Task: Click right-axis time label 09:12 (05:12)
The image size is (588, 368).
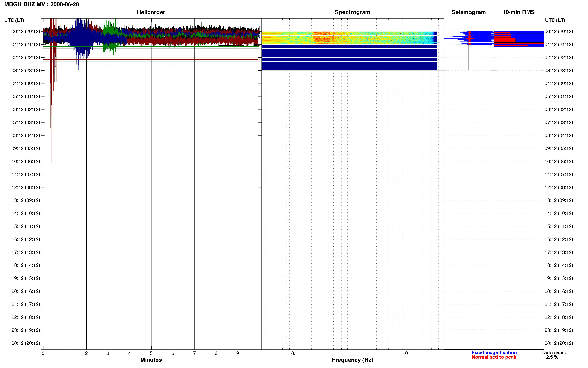Action: click(x=559, y=148)
